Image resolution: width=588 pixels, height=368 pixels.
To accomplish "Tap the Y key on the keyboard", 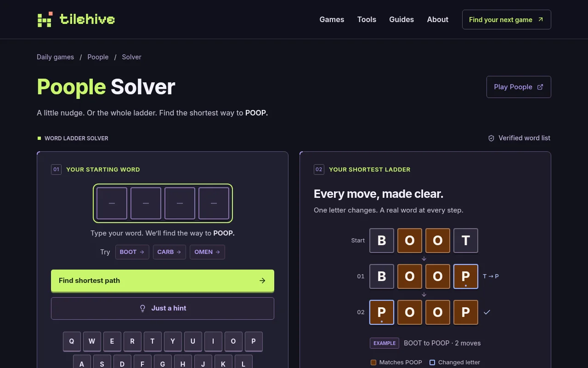I will [173, 341].
